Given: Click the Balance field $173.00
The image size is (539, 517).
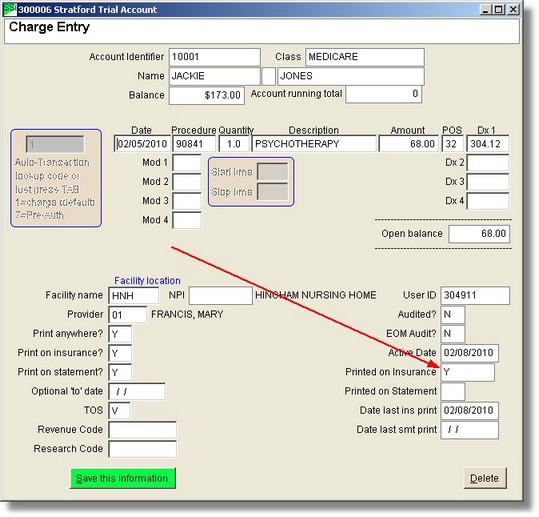Looking at the screenshot, I should 207,95.
